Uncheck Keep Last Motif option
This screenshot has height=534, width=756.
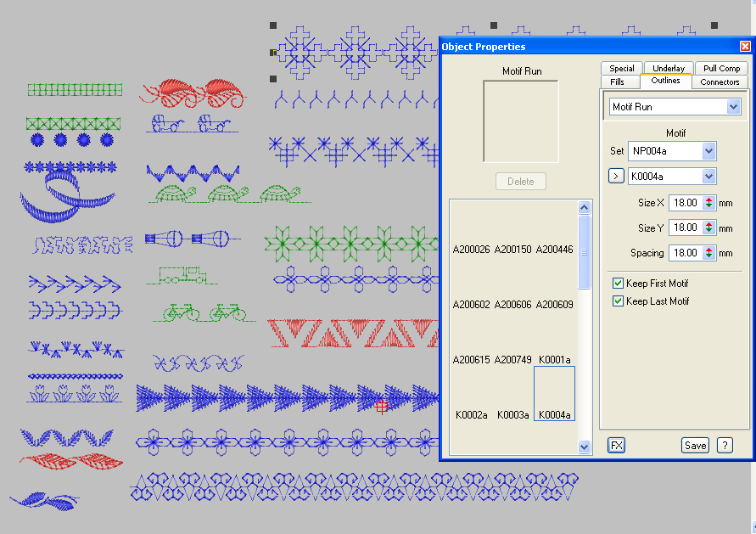(619, 301)
